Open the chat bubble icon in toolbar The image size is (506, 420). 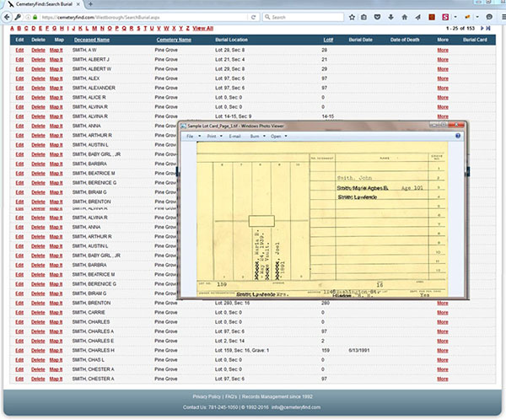[x=489, y=17]
